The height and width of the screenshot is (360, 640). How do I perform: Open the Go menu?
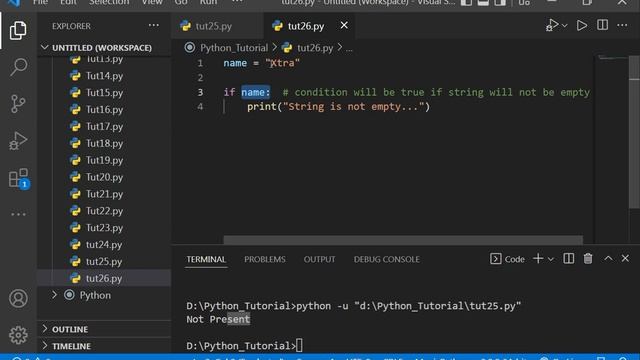point(181,2)
